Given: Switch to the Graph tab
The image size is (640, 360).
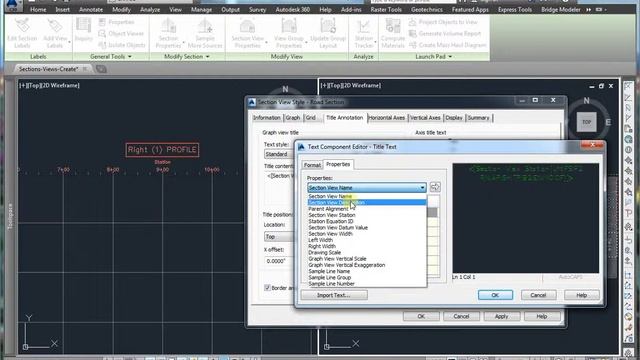Looking at the screenshot, I should coord(293,118).
